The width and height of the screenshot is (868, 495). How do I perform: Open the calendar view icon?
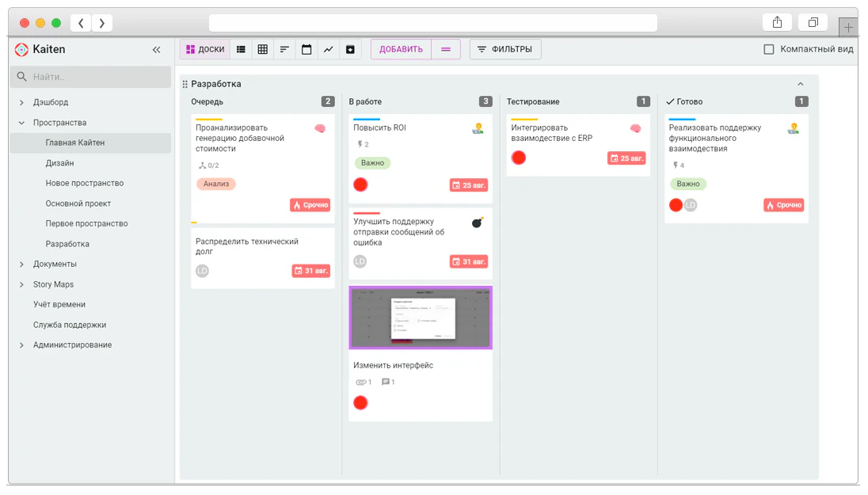click(306, 49)
